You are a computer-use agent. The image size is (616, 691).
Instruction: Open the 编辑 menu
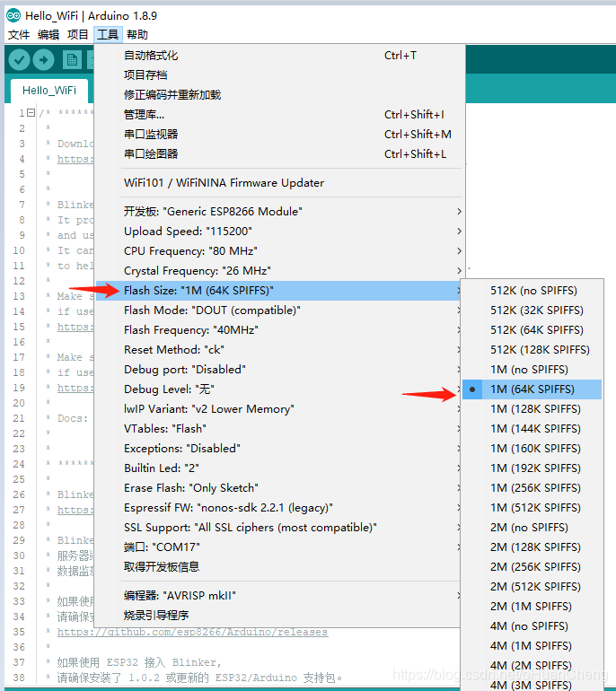pos(48,34)
